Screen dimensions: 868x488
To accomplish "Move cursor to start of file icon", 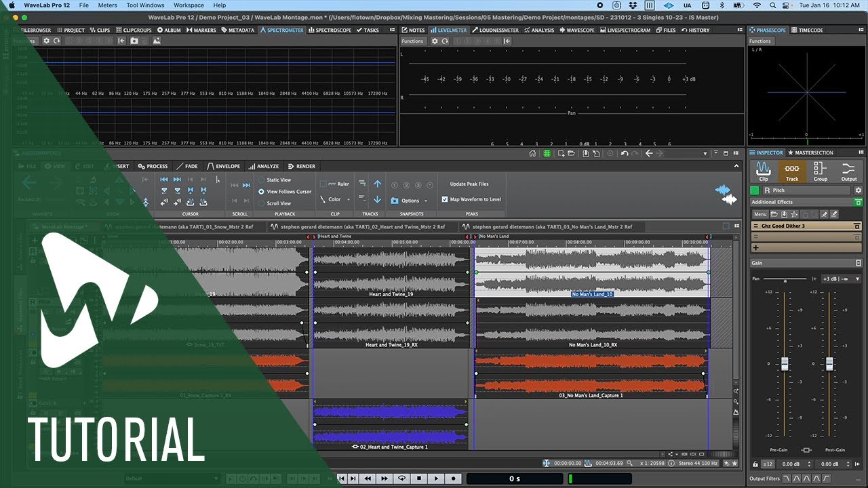I will pos(164,179).
